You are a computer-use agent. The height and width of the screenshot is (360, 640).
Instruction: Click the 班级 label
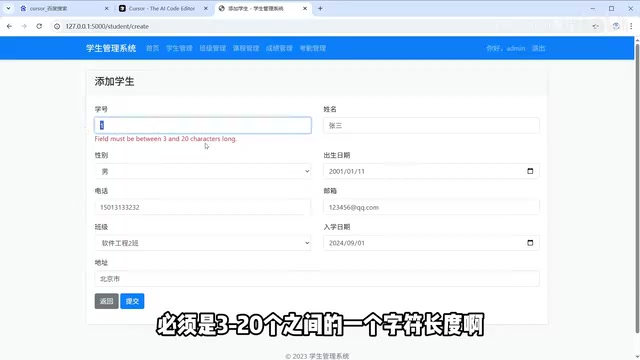(x=101, y=227)
